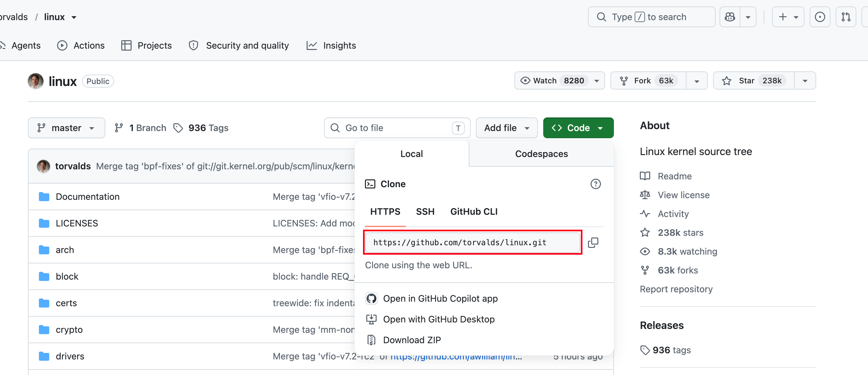Click the block folder icon
Screen dimensions: 868x375
pos(44,276)
